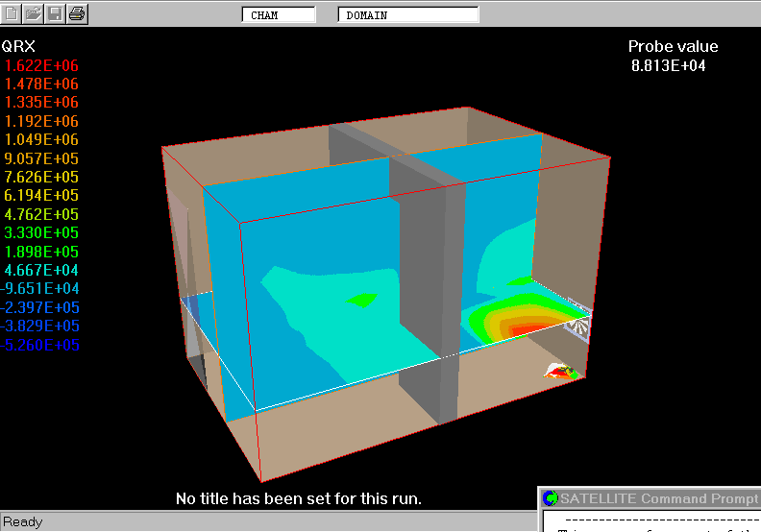Select the gray partition wall in the room
761x532 pixels.
pyautogui.click(x=428, y=288)
